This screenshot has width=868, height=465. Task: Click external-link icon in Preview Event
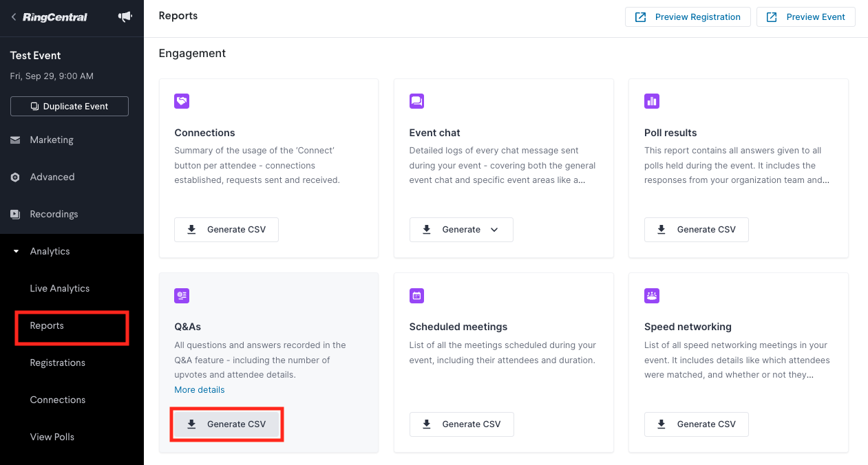pyautogui.click(x=772, y=17)
